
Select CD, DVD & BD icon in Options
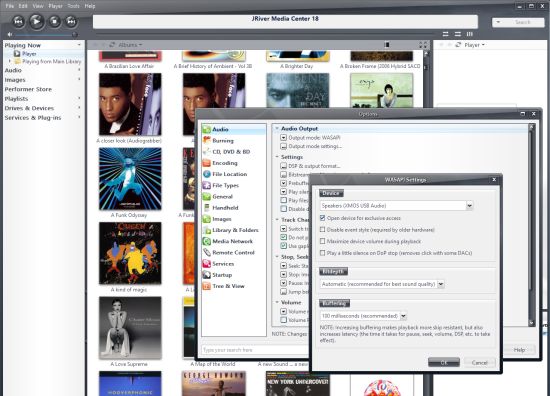[207, 152]
